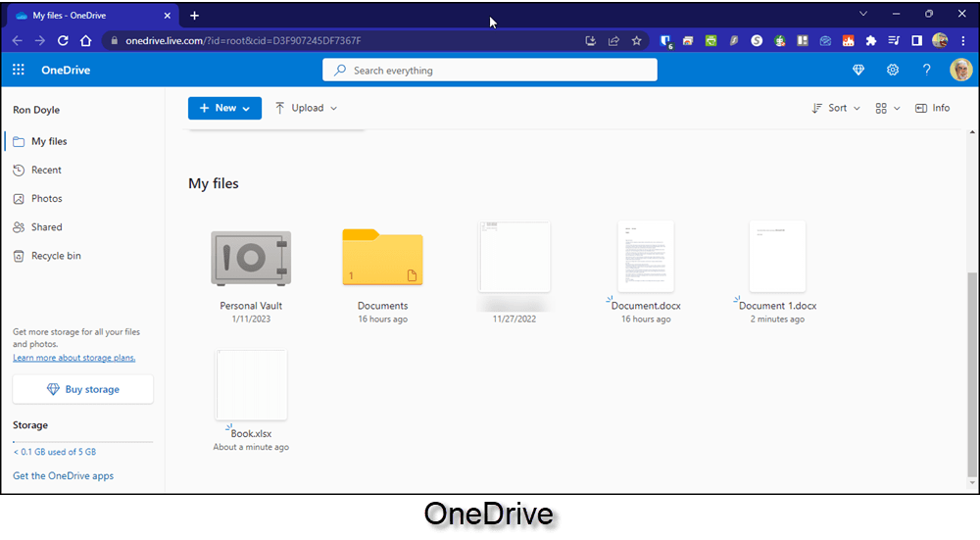980x540 pixels.
Task: Open the media control playlist icon
Action: click(x=894, y=40)
